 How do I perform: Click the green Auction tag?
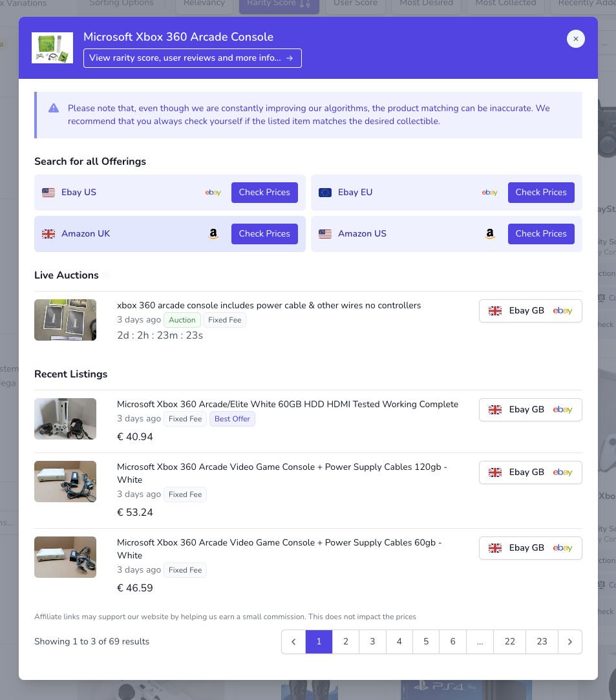(182, 320)
